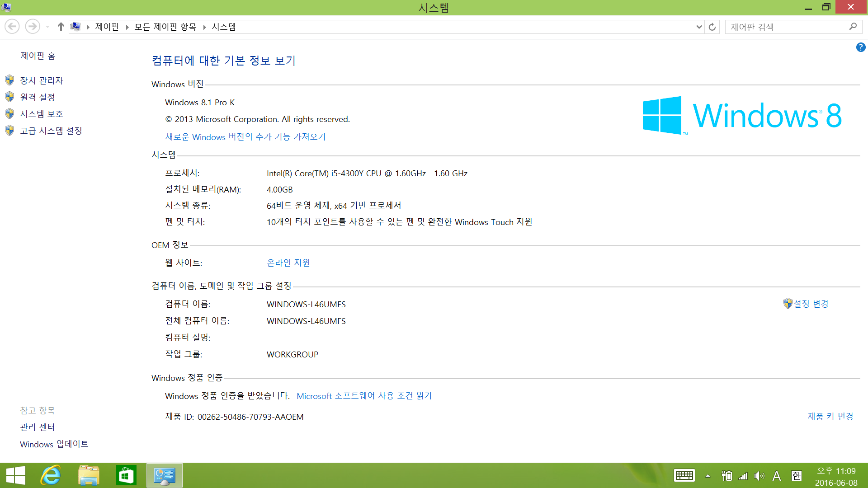Click 설정 변경 (Change settings) link

[x=811, y=304]
